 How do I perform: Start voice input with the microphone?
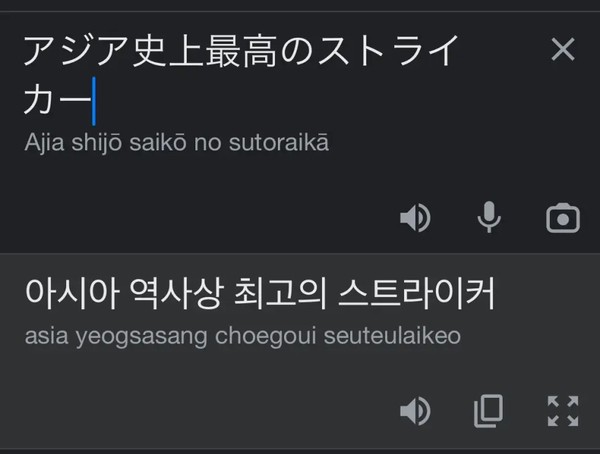click(489, 218)
